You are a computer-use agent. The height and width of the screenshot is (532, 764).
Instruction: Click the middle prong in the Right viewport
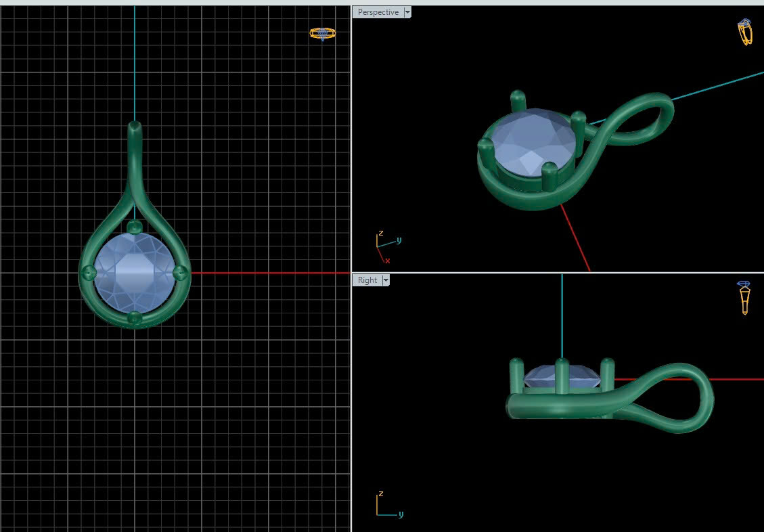pyautogui.click(x=562, y=372)
